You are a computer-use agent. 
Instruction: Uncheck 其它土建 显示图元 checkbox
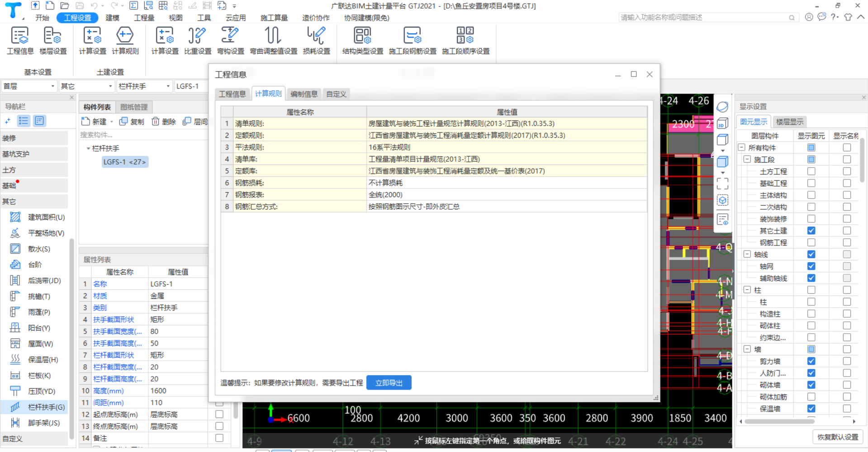811,231
